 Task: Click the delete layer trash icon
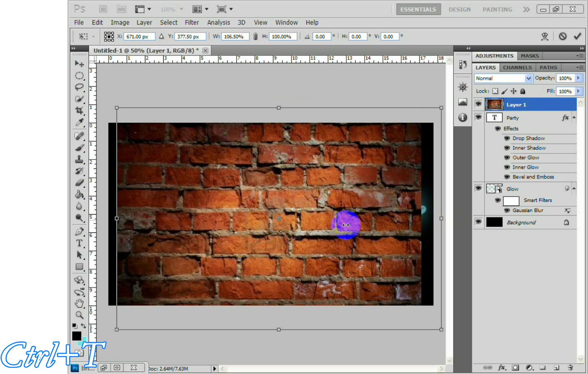570,367
